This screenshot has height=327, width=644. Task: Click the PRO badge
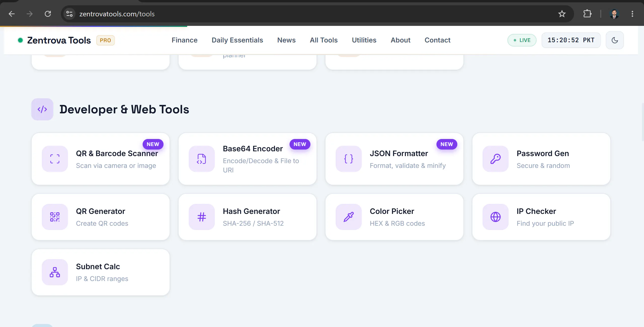coord(105,40)
